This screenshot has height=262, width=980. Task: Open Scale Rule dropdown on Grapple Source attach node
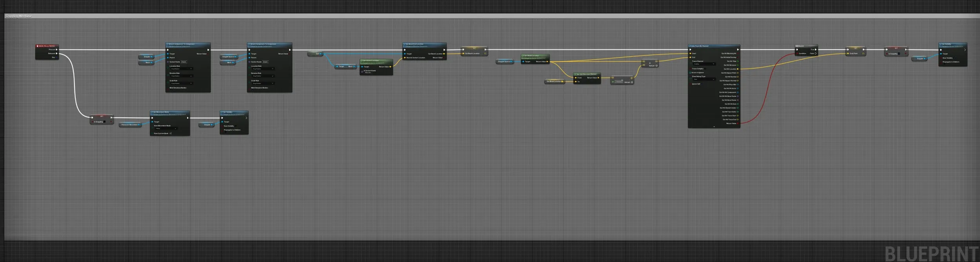click(263, 84)
